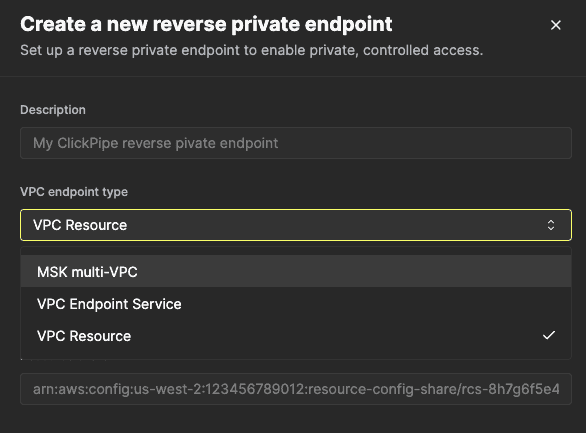Close the reverse private endpoint dialog
The height and width of the screenshot is (433, 586).
(556, 25)
